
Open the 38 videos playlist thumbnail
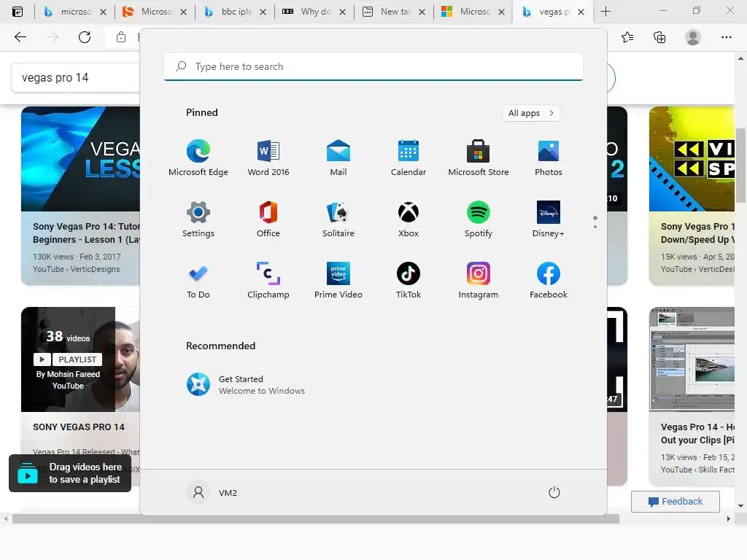pyautogui.click(x=80, y=359)
